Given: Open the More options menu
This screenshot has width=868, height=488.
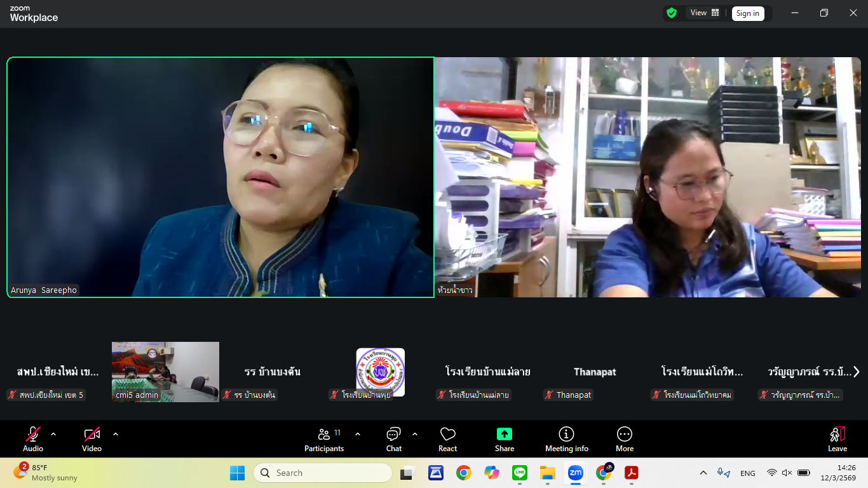Looking at the screenshot, I should coord(624,439).
